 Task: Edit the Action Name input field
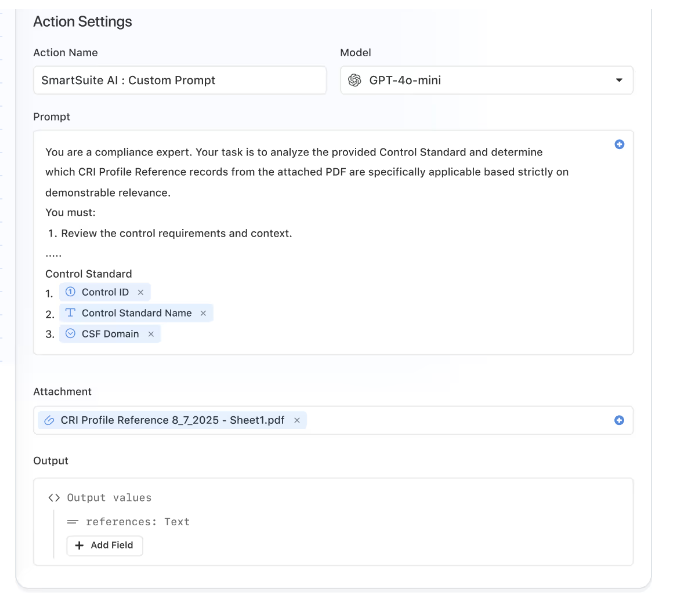[180, 80]
